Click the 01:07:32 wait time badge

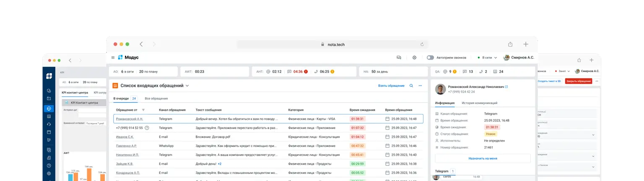tap(357, 128)
